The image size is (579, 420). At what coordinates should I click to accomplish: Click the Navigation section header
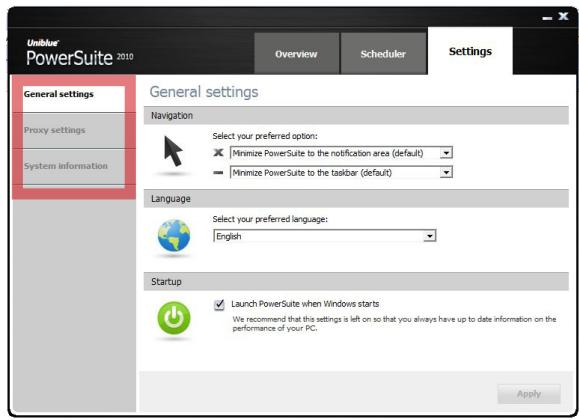pyautogui.click(x=356, y=115)
